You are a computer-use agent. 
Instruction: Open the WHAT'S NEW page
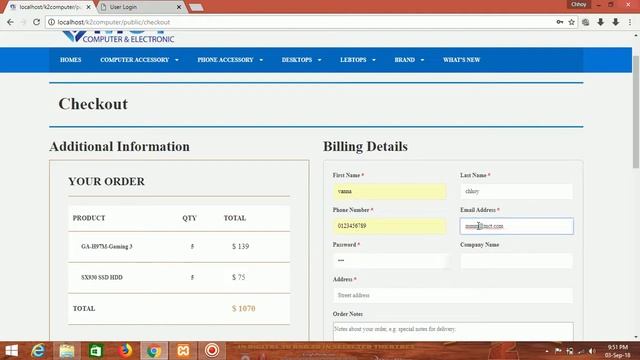461,60
